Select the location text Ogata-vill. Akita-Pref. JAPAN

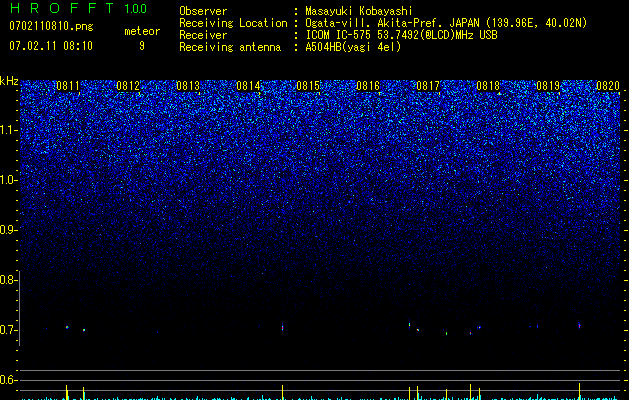[x=392, y=23]
